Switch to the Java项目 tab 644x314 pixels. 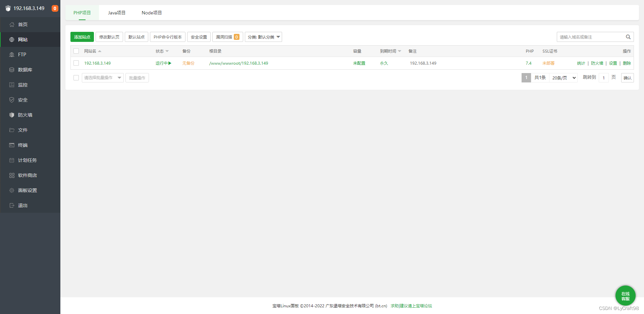117,13
